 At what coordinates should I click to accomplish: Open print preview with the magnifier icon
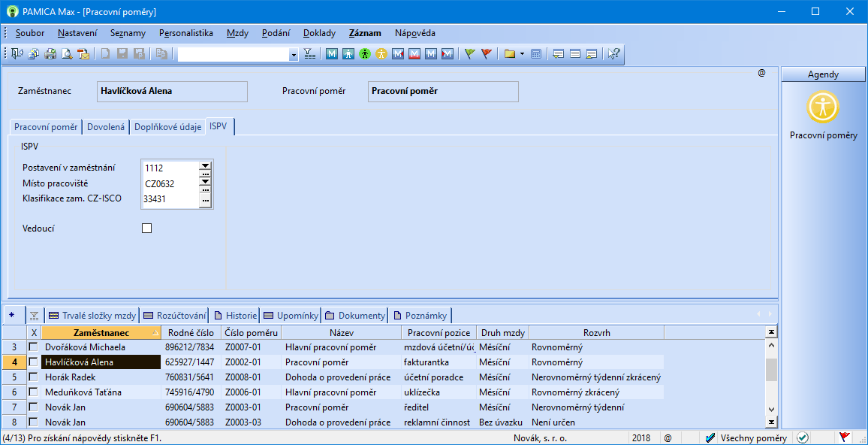point(66,54)
